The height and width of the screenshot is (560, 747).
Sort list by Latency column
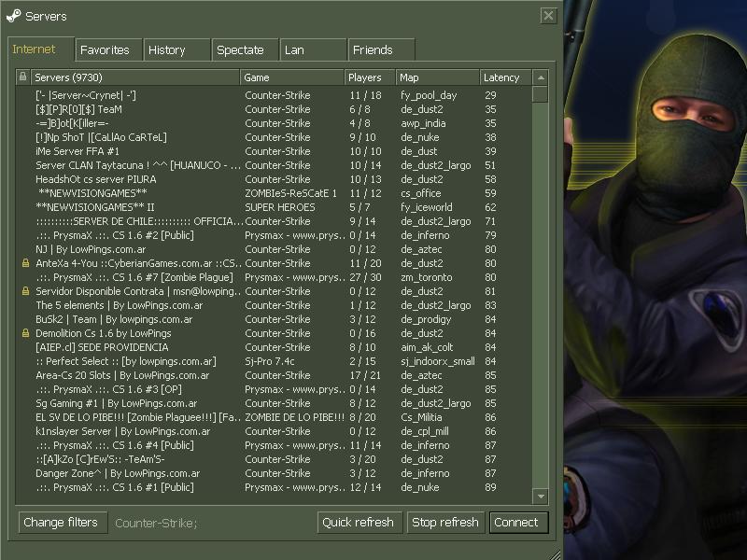505,77
